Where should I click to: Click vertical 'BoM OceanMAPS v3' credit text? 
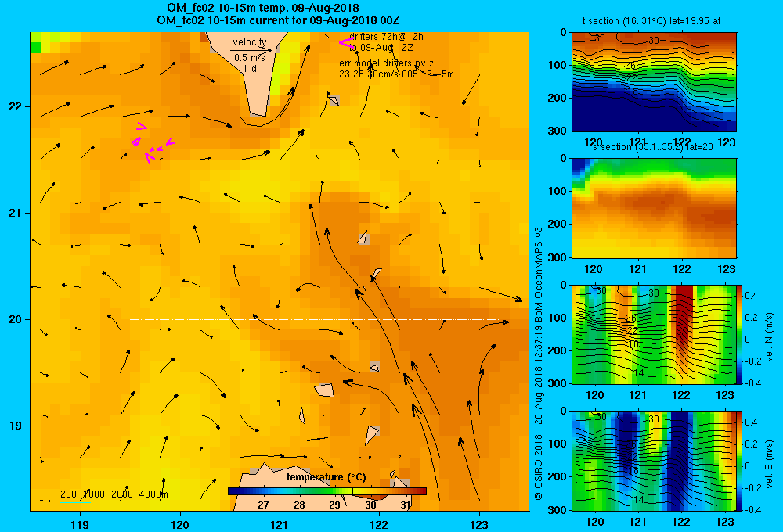pyautogui.click(x=539, y=275)
